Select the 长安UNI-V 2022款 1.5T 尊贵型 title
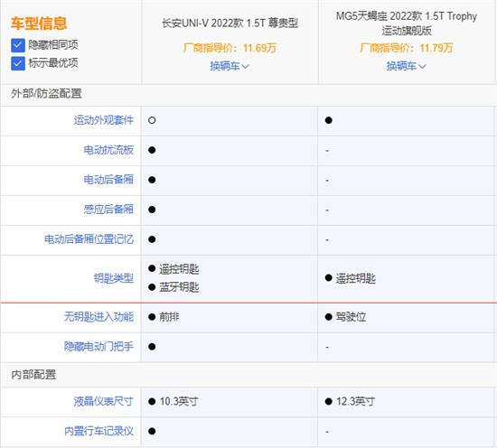This screenshot has height=448, width=497. 230,23
